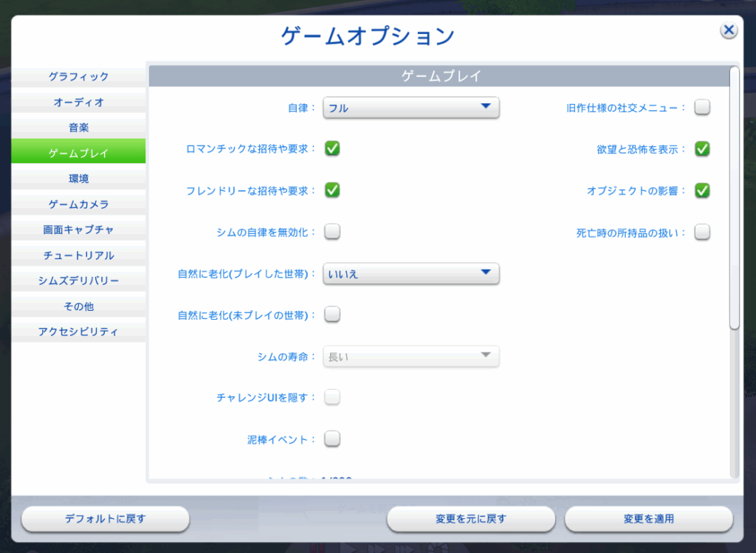Click the 変更を元に戻す button
Image resolution: width=756 pixels, height=553 pixels.
click(470, 519)
